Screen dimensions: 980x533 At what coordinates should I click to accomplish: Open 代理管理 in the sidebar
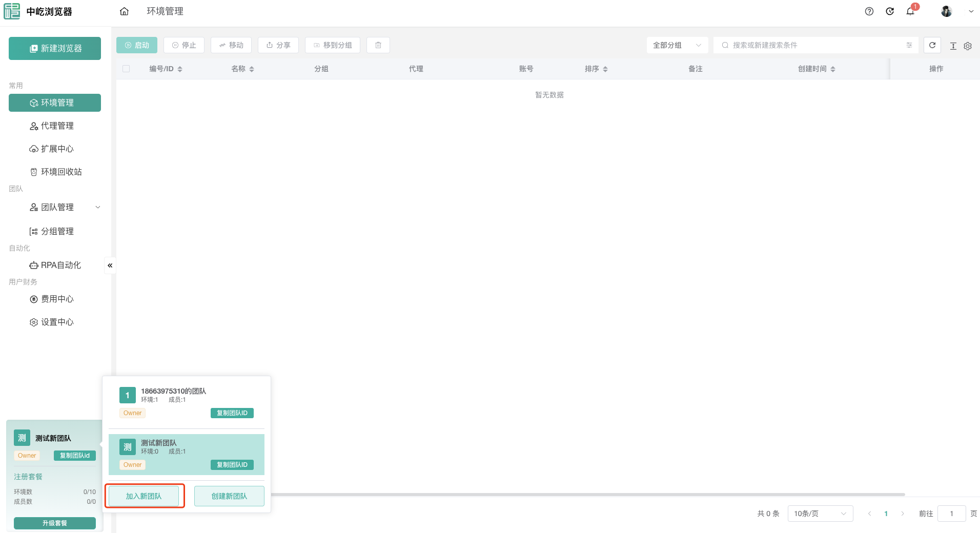57,126
